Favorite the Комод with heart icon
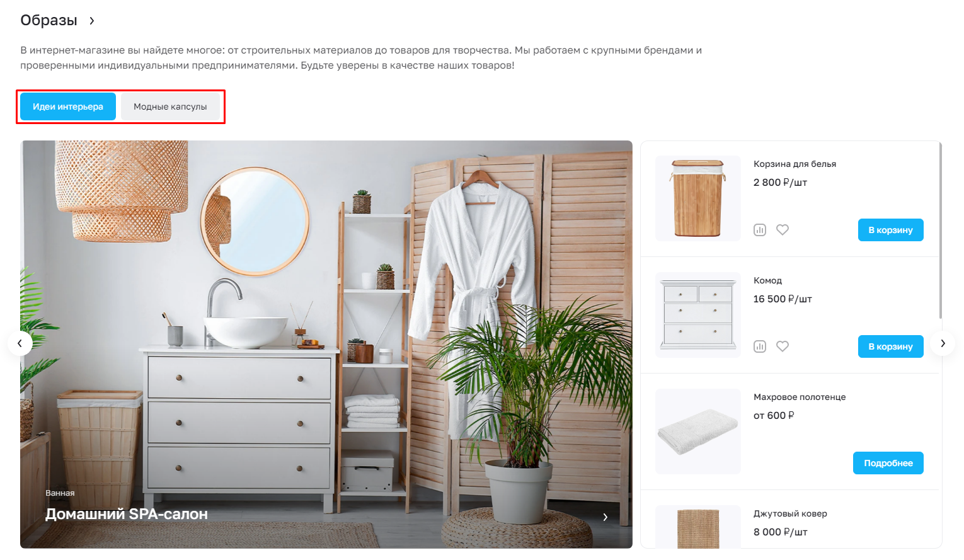Screen dimensions: 964x560 click(783, 346)
